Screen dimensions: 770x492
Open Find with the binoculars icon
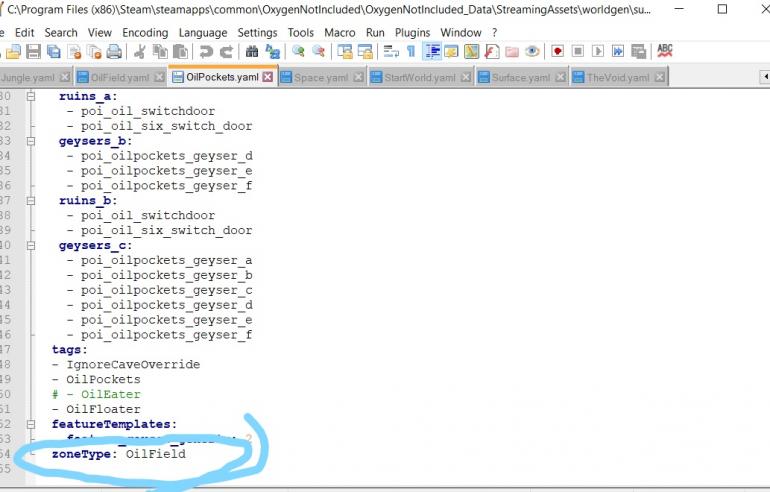click(x=250, y=51)
